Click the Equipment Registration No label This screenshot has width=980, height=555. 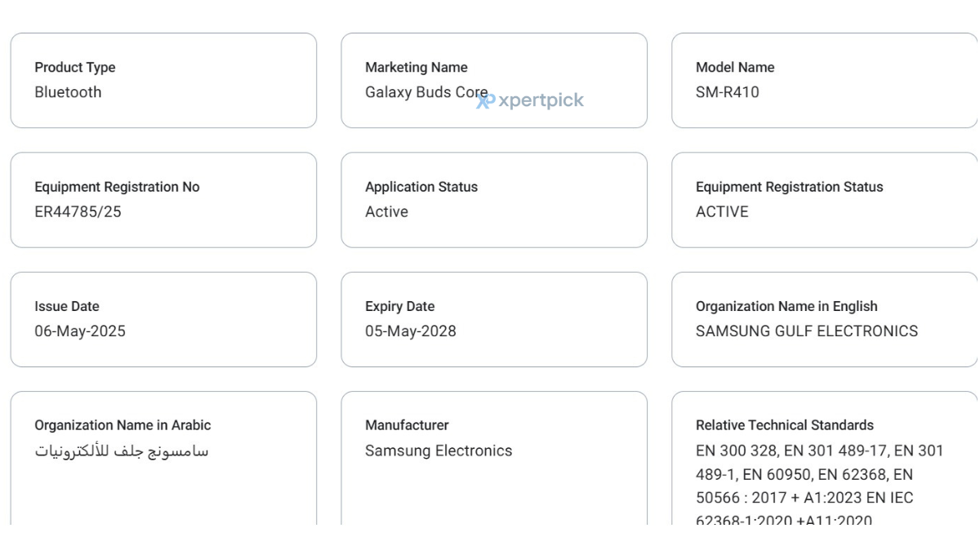coord(117,187)
